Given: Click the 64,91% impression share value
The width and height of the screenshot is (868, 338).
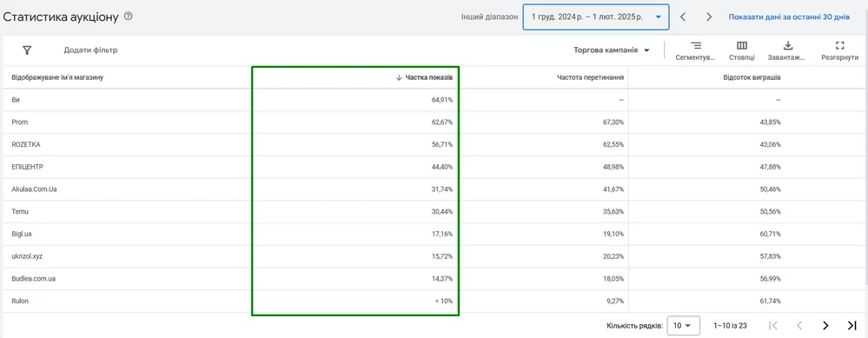Looking at the screenshot, I should coord(442,100).
